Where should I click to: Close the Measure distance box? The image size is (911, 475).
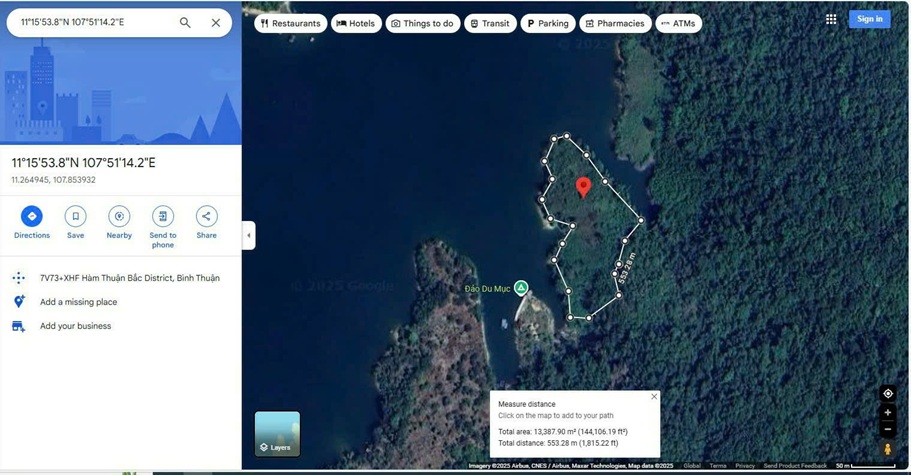click(x=654, y=397)
